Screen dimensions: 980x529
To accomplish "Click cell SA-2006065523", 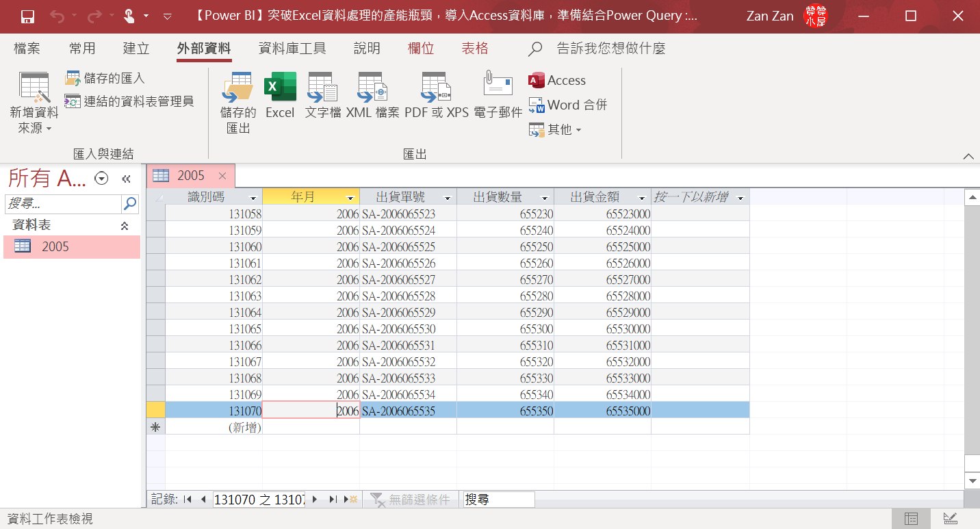I will click(x=408, y=214).
